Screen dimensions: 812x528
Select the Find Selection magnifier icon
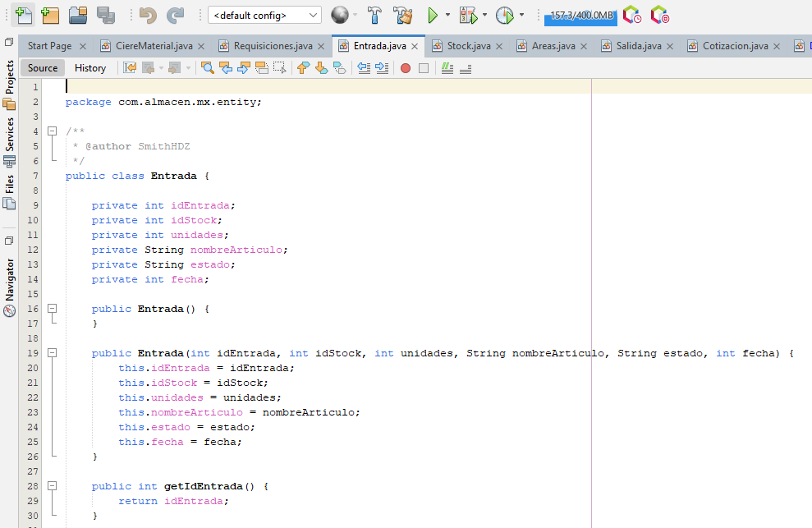tap(207, 68)
